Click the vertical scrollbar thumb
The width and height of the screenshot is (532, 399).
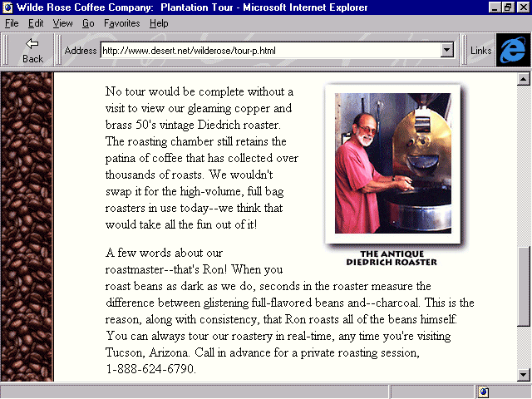pyautogui.click(x=524, y=287)
